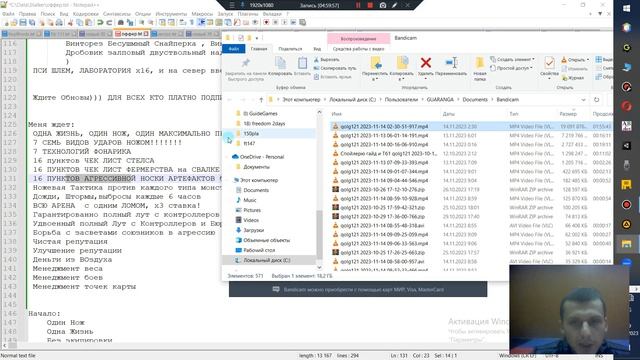Open Файл menu in Notepad++
Screen dimensions: 640x360
[8, 14]
